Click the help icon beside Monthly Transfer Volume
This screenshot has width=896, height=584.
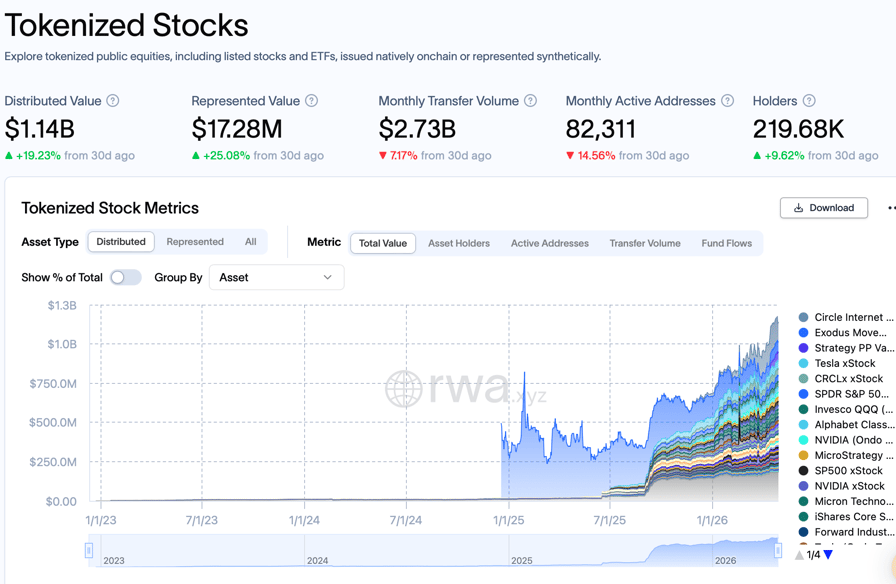(x=531, y=101)
